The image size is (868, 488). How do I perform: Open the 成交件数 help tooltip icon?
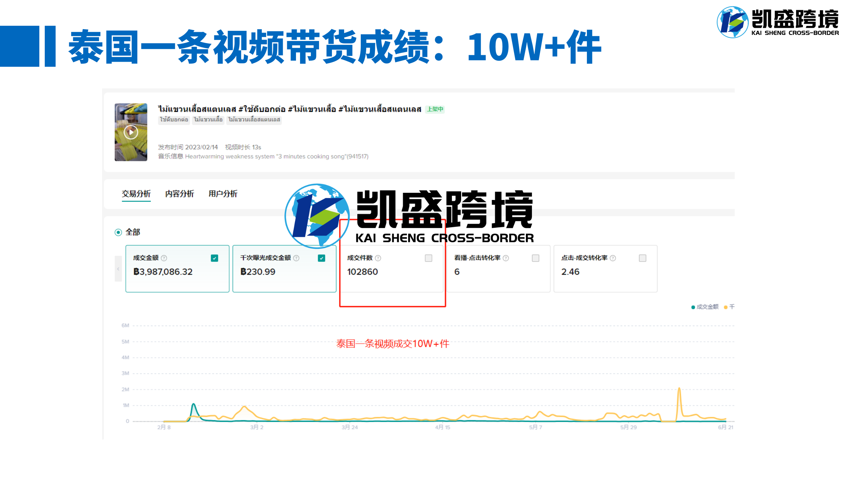coord(378,258)
